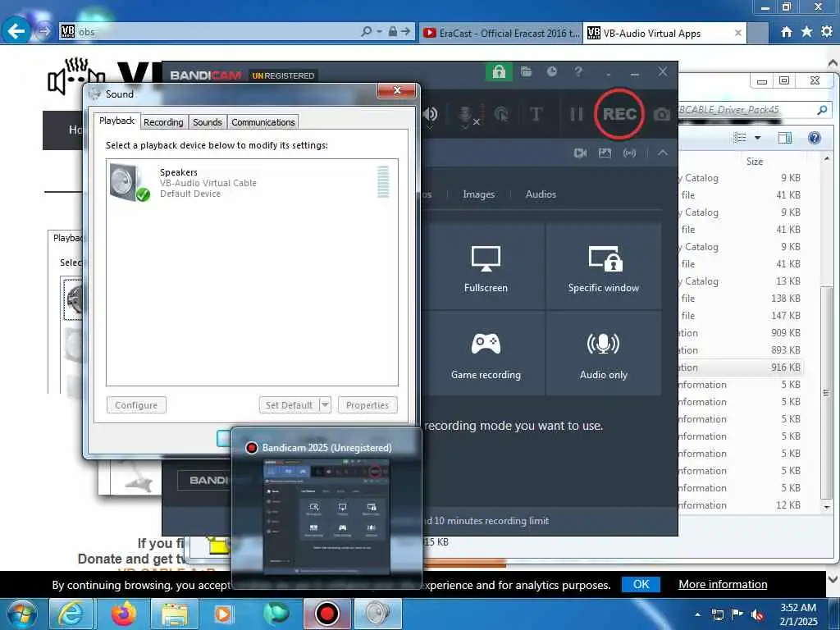Select the Speakers VB-Audio Virtual Cable device

coord(252,183)
